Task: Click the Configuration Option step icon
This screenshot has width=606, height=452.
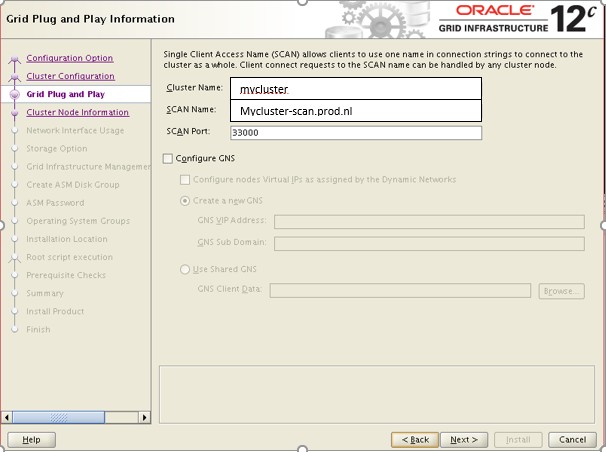Action: pyautogui.click(x=14, y=59)
